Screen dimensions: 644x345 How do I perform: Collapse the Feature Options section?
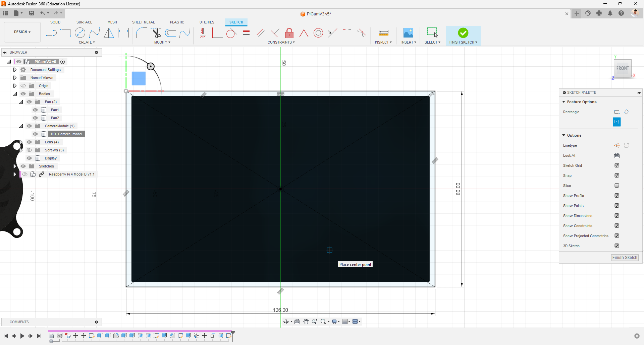(564, 102)
